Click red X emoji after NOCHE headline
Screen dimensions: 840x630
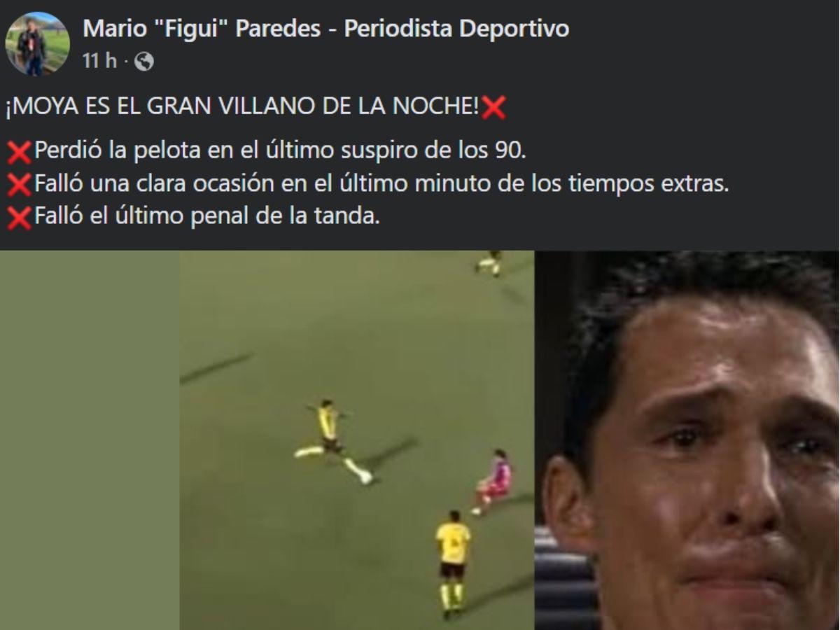pos(494,108)
